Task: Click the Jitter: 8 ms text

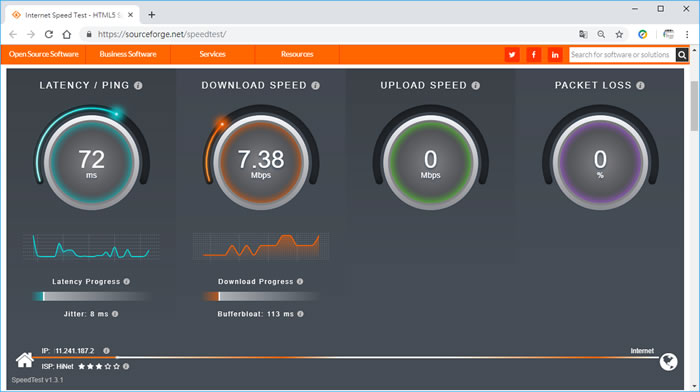Action: [x=86, y=314]
